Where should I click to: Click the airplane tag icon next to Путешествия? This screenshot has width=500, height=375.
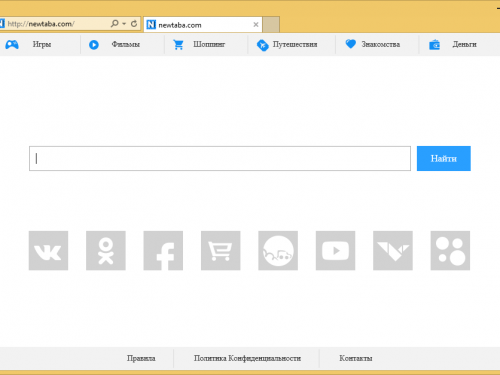(263, 45)
